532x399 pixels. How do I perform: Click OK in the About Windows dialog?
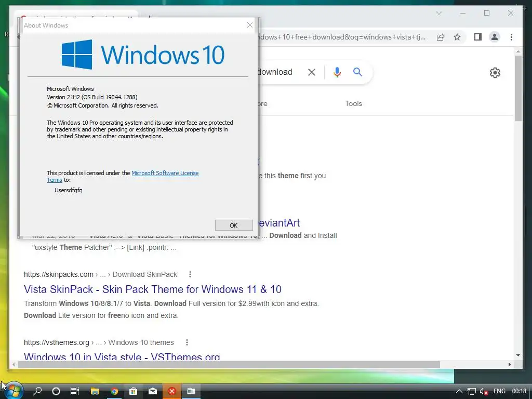[x=234, y=225]
